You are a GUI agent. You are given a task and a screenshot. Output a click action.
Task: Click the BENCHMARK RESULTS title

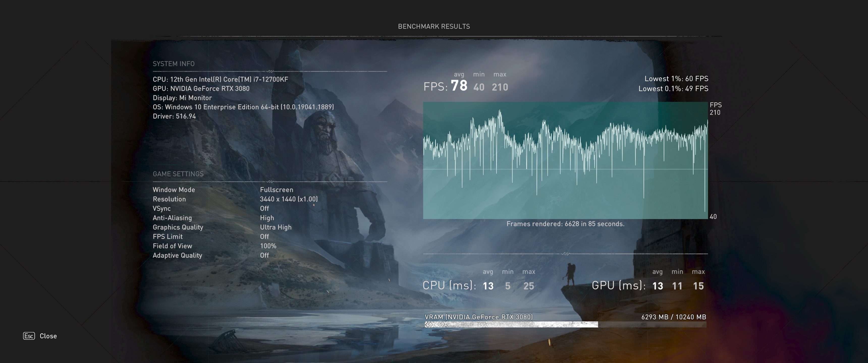coord(434,26)
